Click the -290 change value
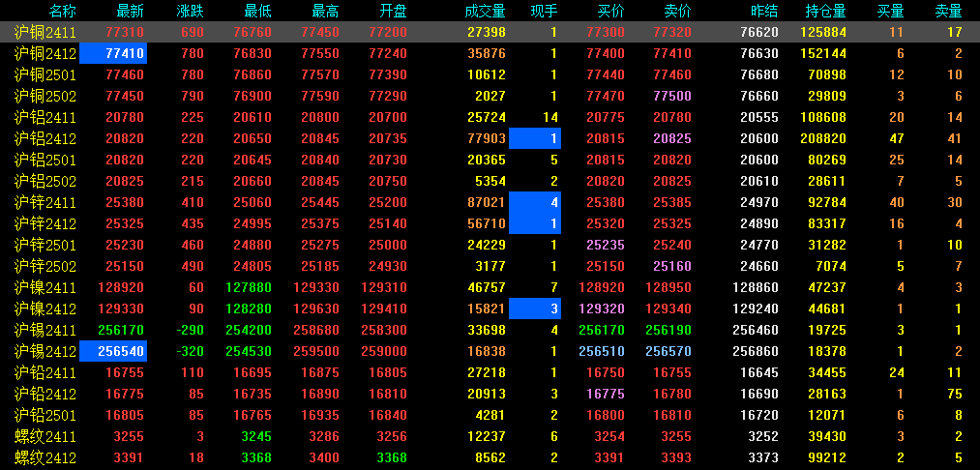This screenshot has width=980, height=470. point(190,331)
